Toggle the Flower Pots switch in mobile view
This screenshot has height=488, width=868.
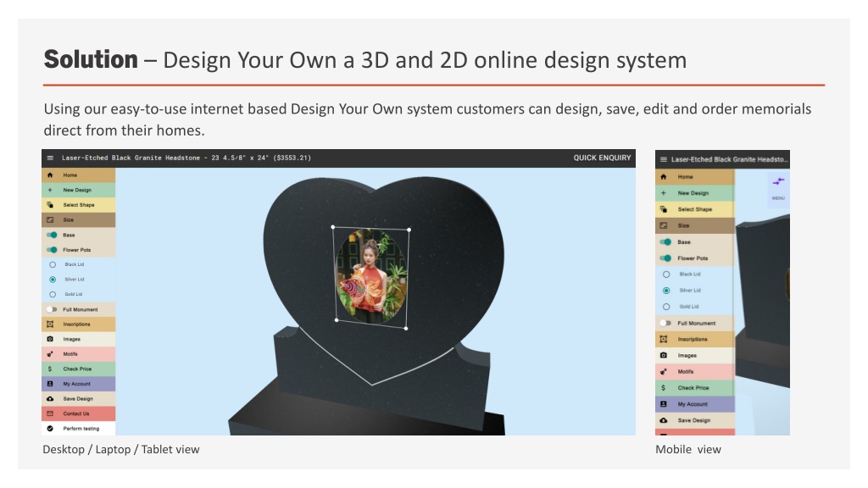coord(665,258)
